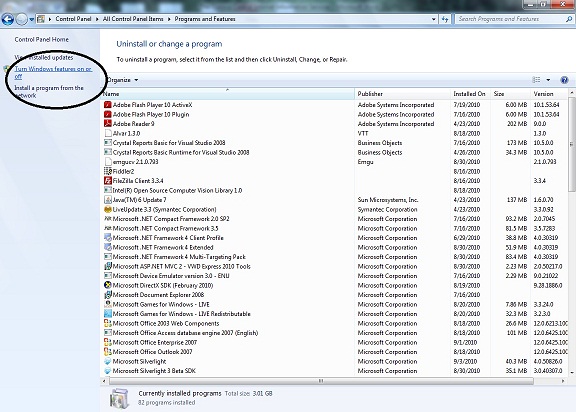Sort by the Version column header
The image size is (576, 412).
(550, 94)
